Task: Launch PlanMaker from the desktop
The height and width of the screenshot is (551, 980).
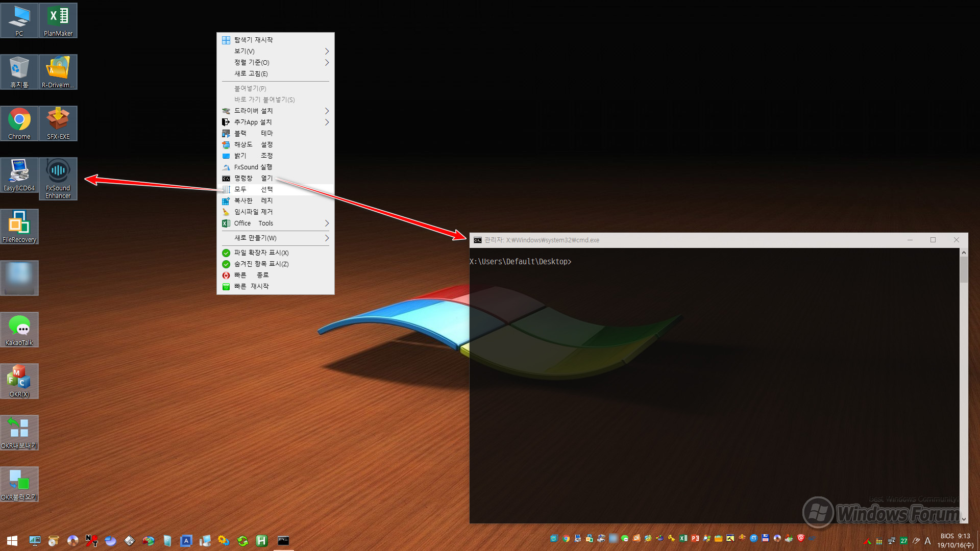Action: click(58, 20)
